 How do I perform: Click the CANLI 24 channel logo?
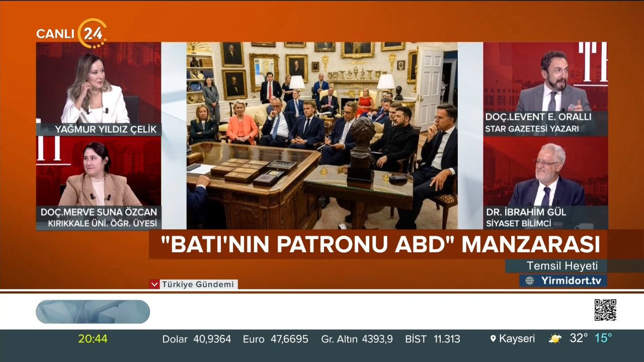(x=71, y=33)
